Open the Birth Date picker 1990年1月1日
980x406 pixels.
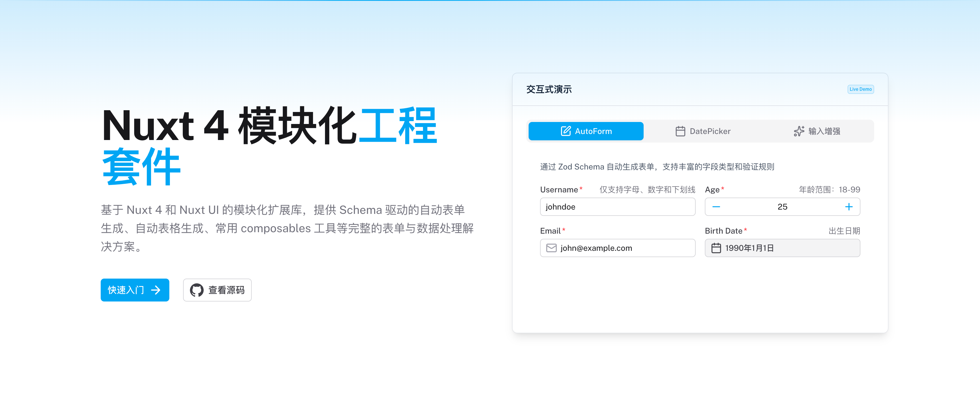click(x=782, y=248)
